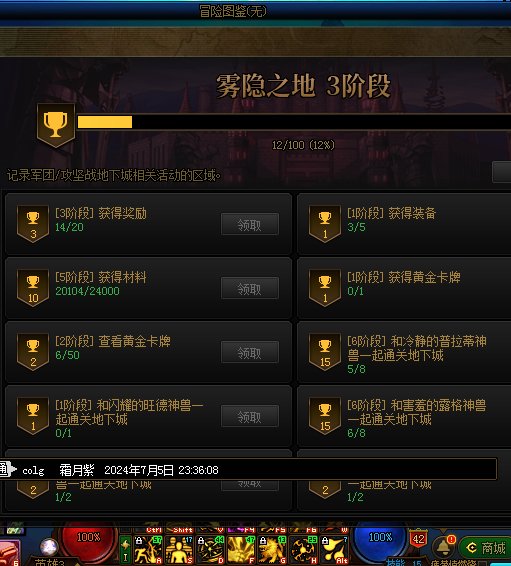Click the red level 42 badge
Screen dimensions: 511x566
coord(418,539)
